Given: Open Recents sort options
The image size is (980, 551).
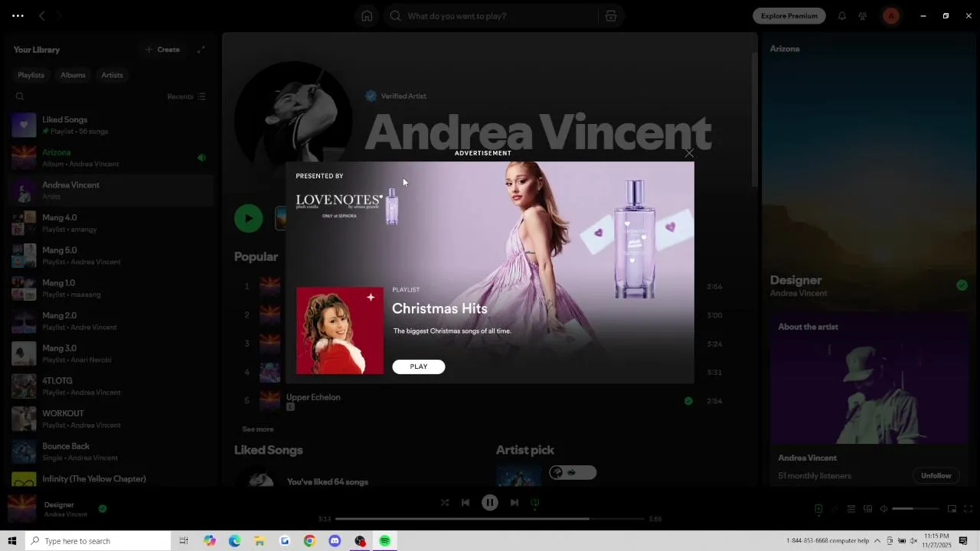Looking at the screenshot, I should point(186,96).
